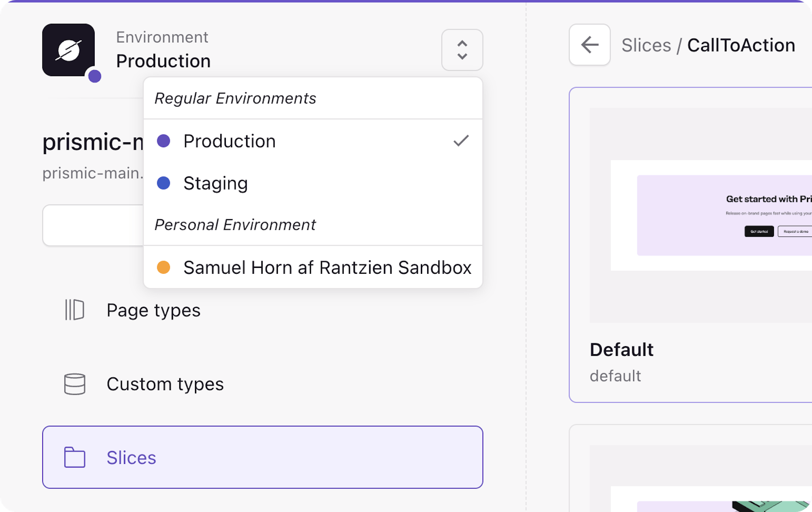Click the Slices folder icon
The width and height of the screenshot is (812, 512).
point(74,457)
